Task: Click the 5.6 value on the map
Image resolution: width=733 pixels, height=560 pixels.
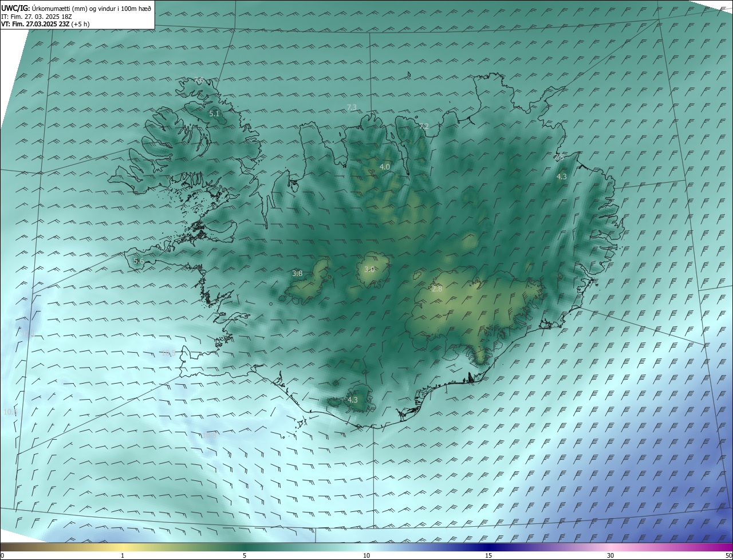Action: click(139, 261)
